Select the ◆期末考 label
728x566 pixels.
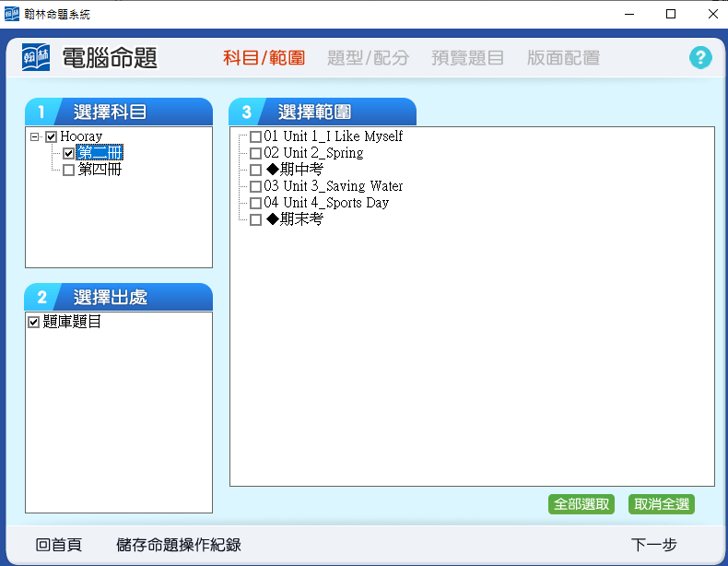point(294,219)
